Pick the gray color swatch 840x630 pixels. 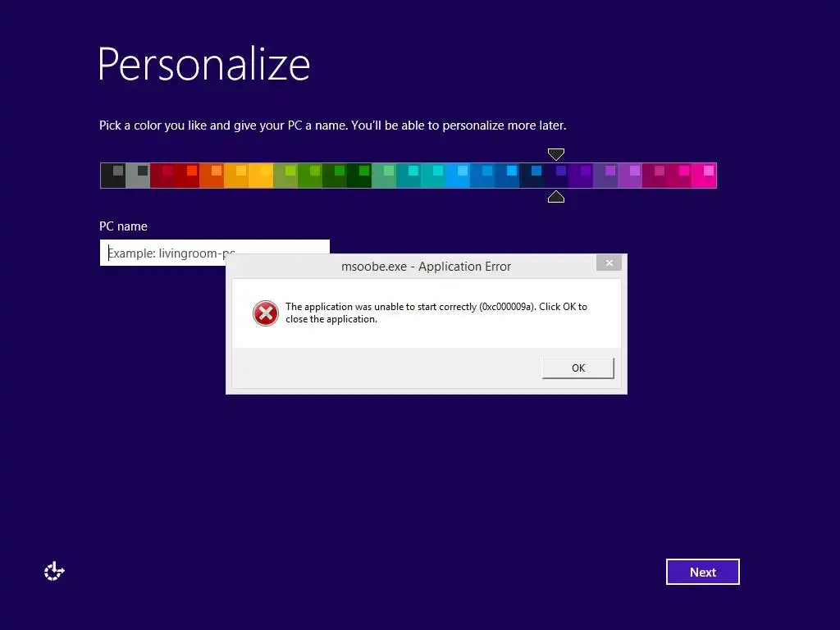138,176
